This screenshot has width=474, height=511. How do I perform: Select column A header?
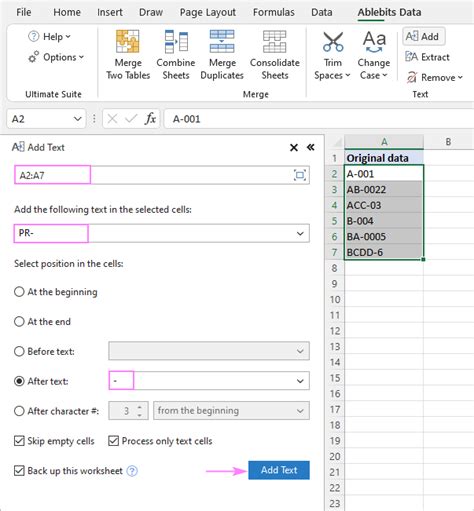coord(384,142)
